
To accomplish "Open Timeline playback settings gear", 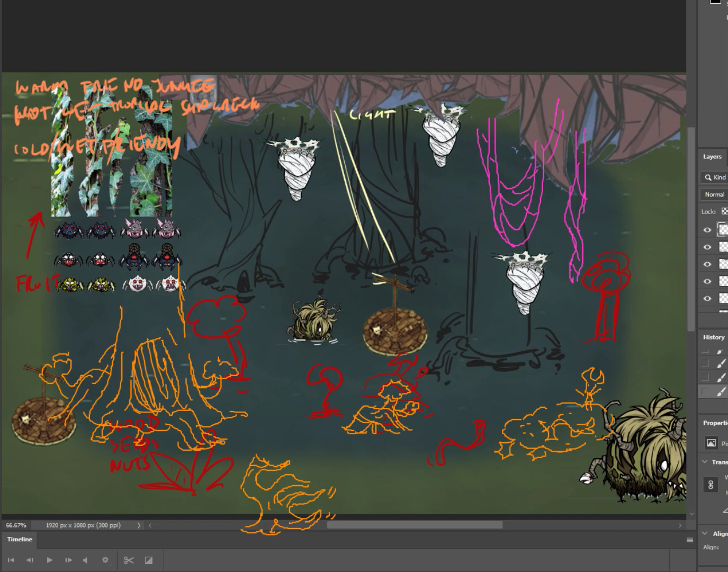I will [x=105, y=560].
